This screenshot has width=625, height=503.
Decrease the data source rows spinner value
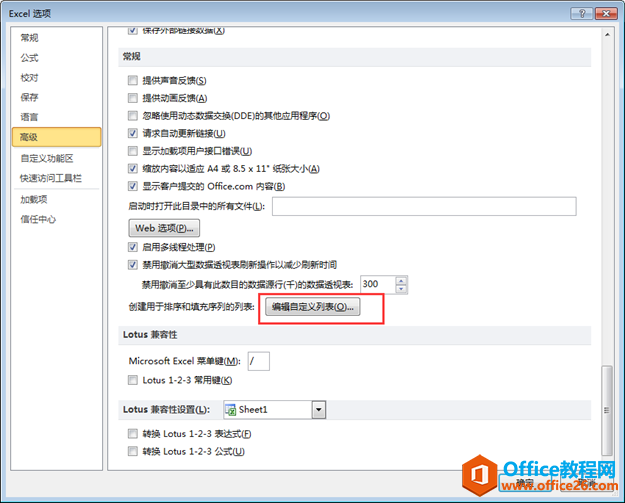pos(401,289)
